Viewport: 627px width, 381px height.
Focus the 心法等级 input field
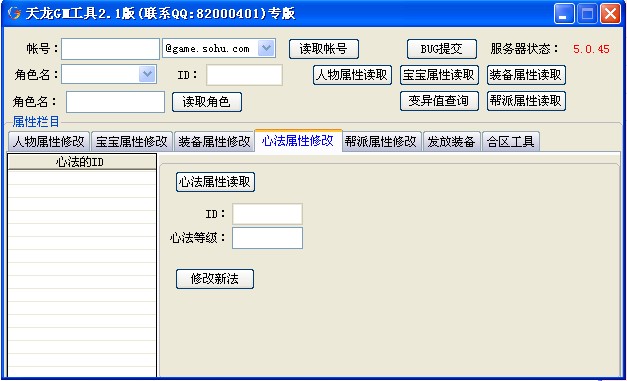pyautogui.click(x=267, y=238)
